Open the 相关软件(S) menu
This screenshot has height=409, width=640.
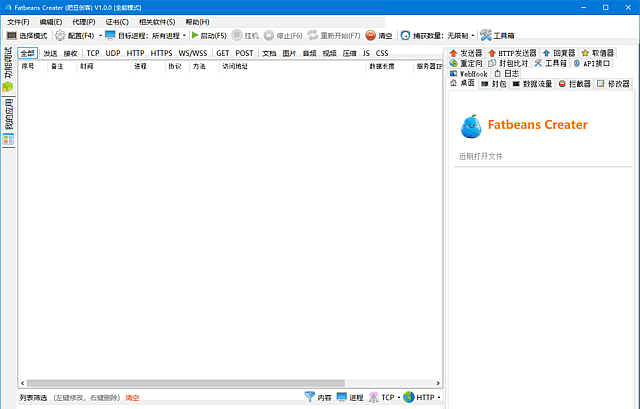pos(157,22)
